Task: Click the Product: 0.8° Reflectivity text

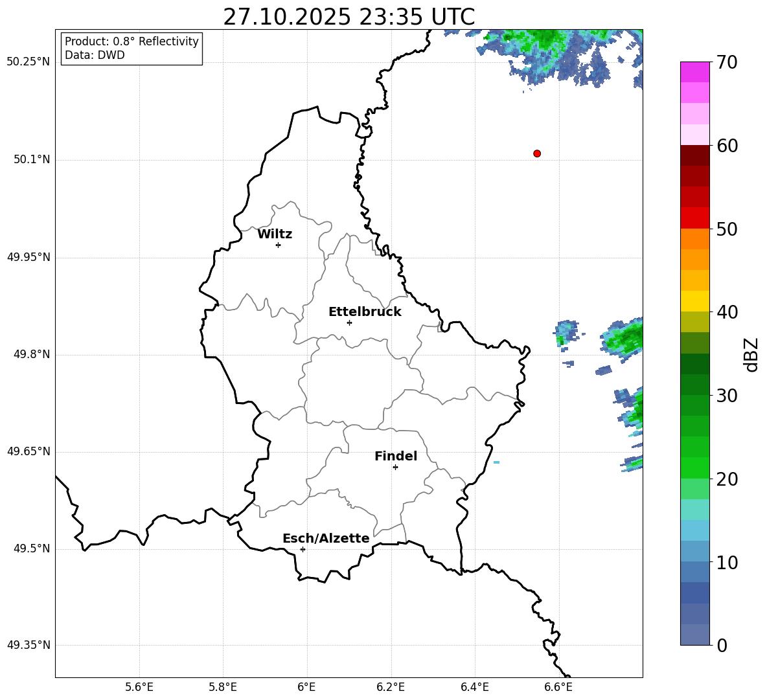Action: pyautogui.click(x=132, y=41)
